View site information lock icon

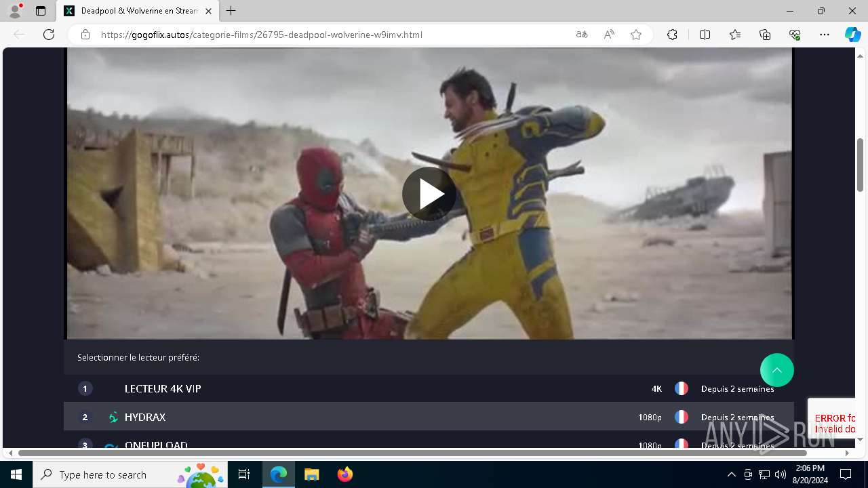85,35
